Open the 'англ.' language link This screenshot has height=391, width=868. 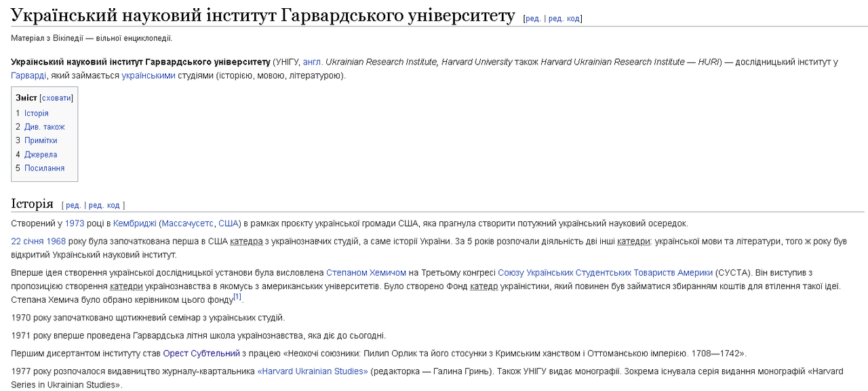[313, 62]
